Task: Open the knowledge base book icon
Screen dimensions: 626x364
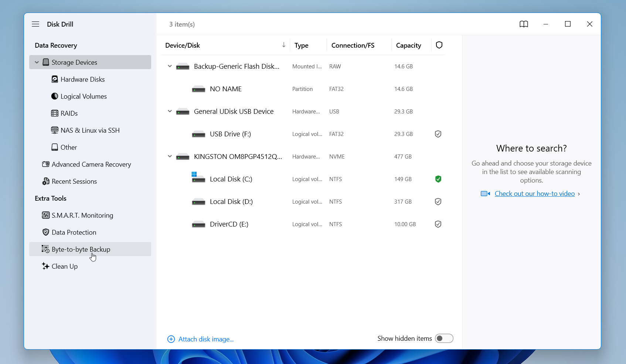Action: click(x=524, y=24)
